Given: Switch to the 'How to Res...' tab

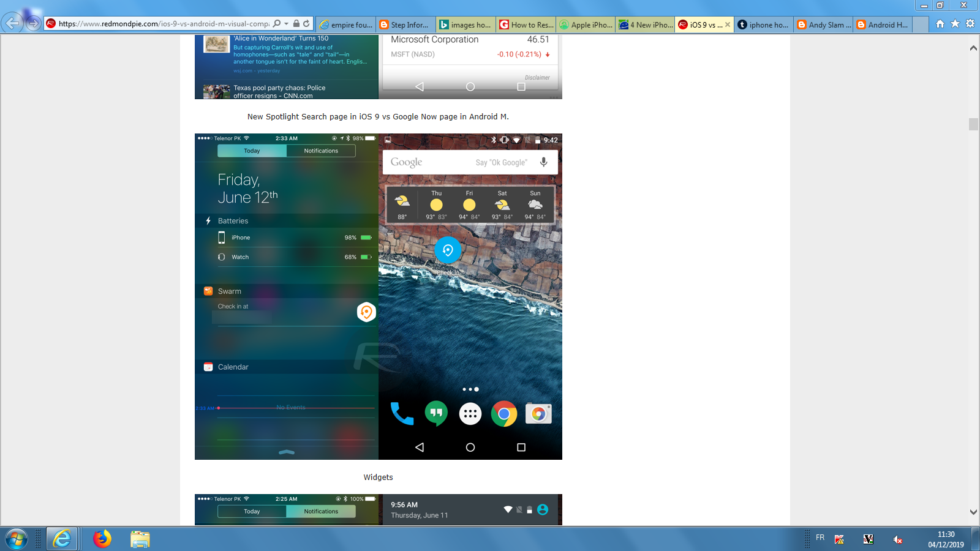Looking at the screenshot, I should tap(526, 24).
